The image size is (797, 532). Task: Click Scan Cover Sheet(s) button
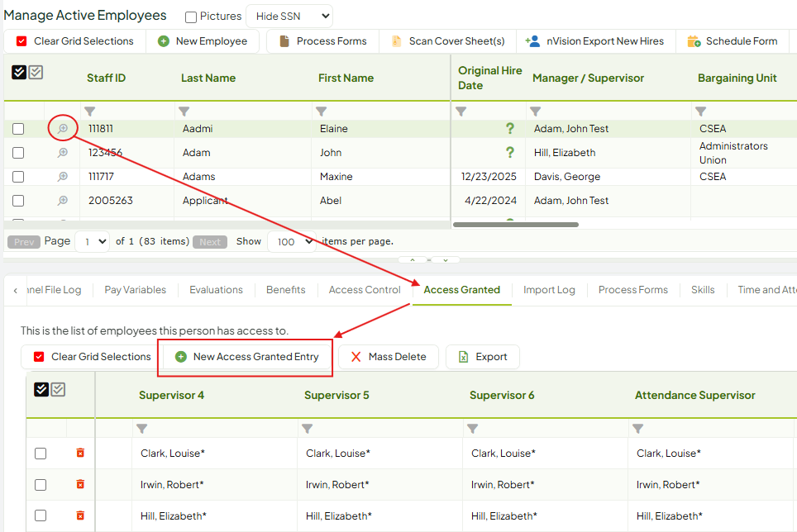pos(448,41)
